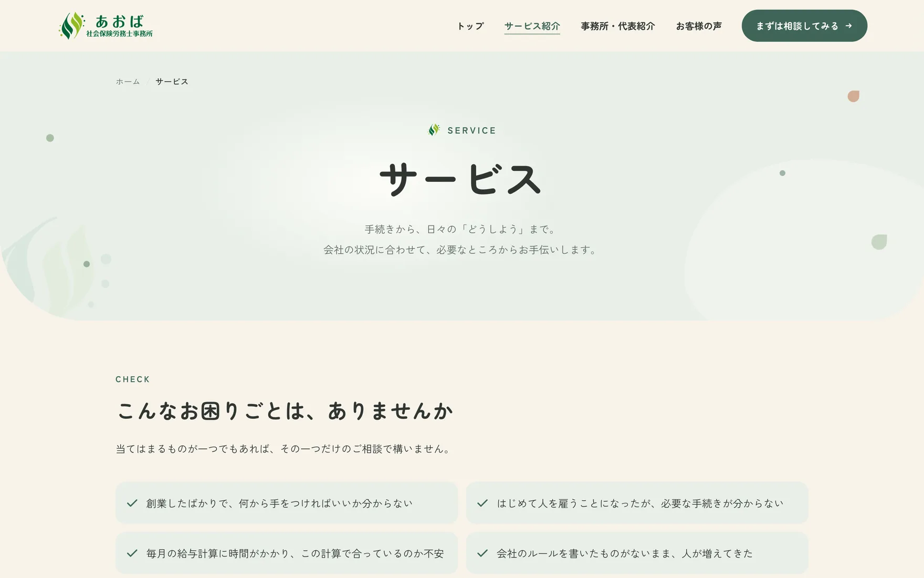The image size is (924, 578).
Task: Follow the ホーム breadcrumb link
Action: [x=128, y=81]
